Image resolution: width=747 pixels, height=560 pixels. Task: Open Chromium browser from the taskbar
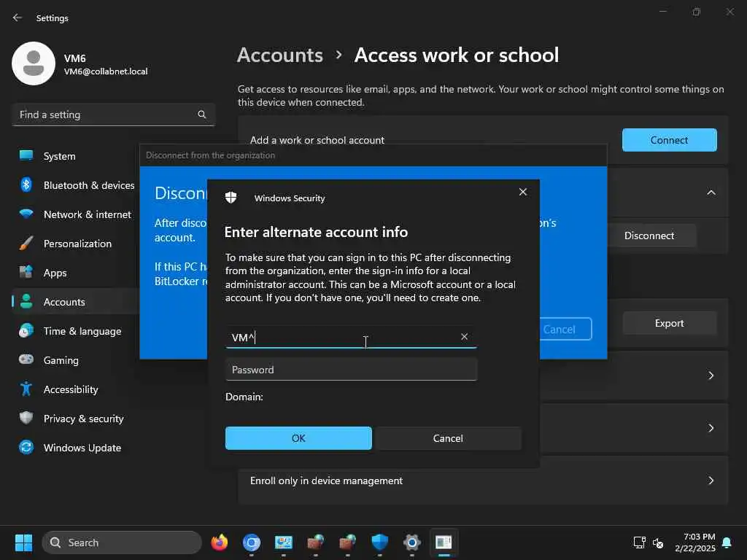[252, 542]
